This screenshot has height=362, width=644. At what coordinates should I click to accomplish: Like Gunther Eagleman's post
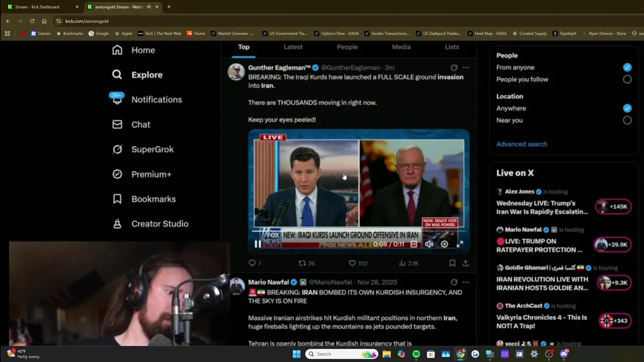click(x=358, y=263)
